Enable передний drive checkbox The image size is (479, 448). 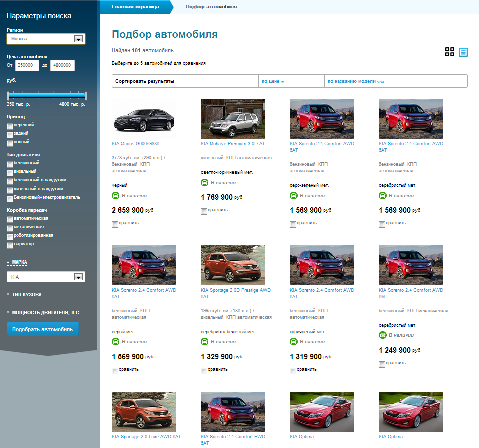coord(10,126)
